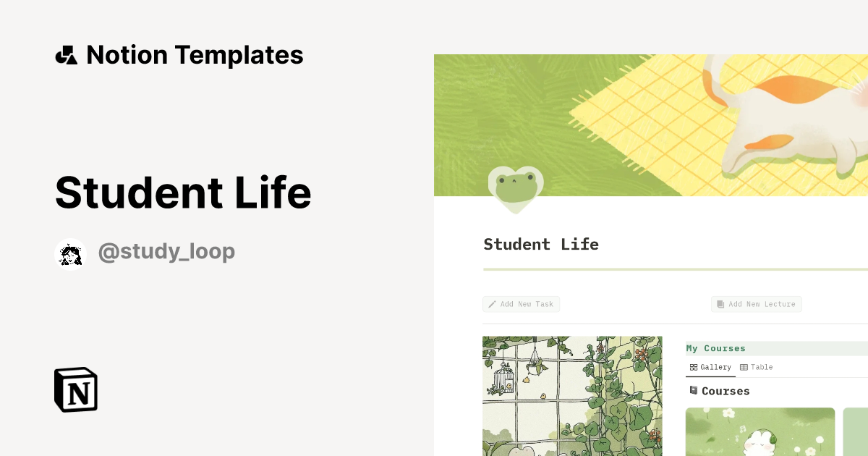Click the page icon on Add New Lecture
This screenshot has width=868, height=456.
[720, 304]
